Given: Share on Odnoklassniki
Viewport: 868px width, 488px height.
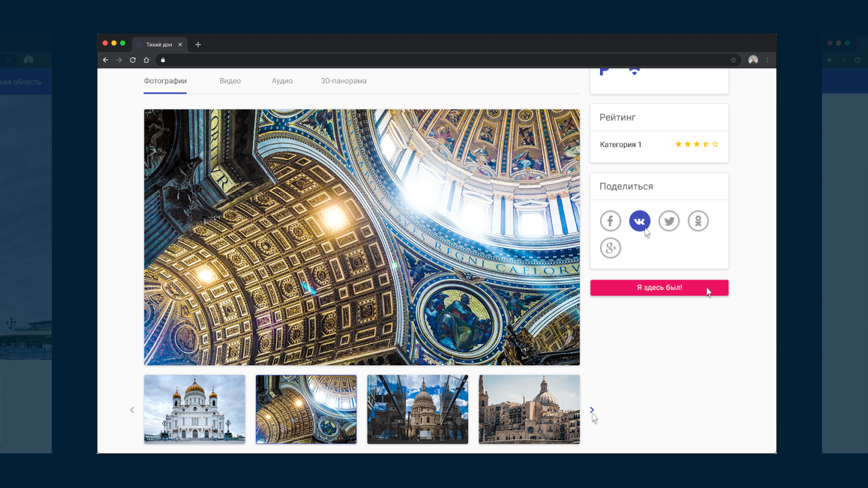Looking at the screenshot, I should point(698,221).
